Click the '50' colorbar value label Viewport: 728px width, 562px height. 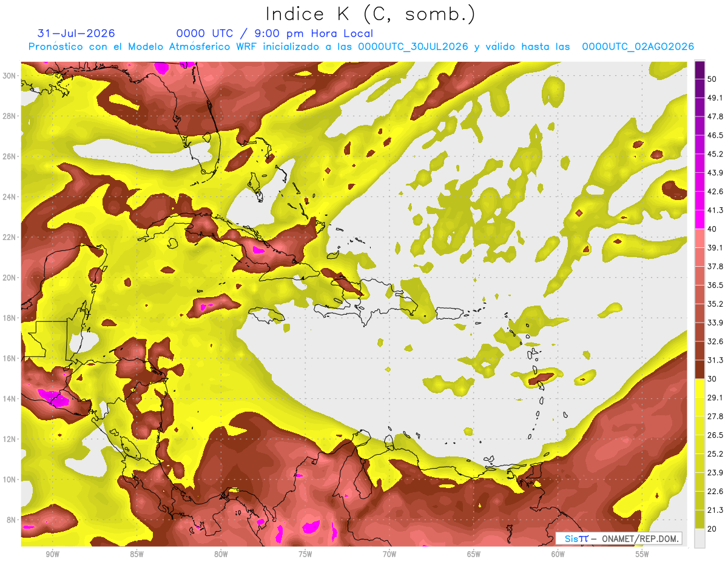(x=713, y=79)
